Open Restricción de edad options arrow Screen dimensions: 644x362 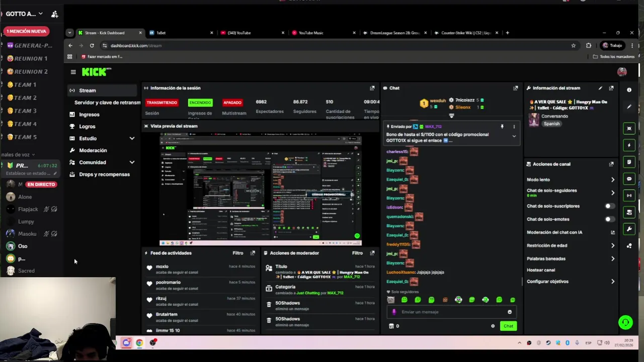pyautogui.click(x=612, y=245)
